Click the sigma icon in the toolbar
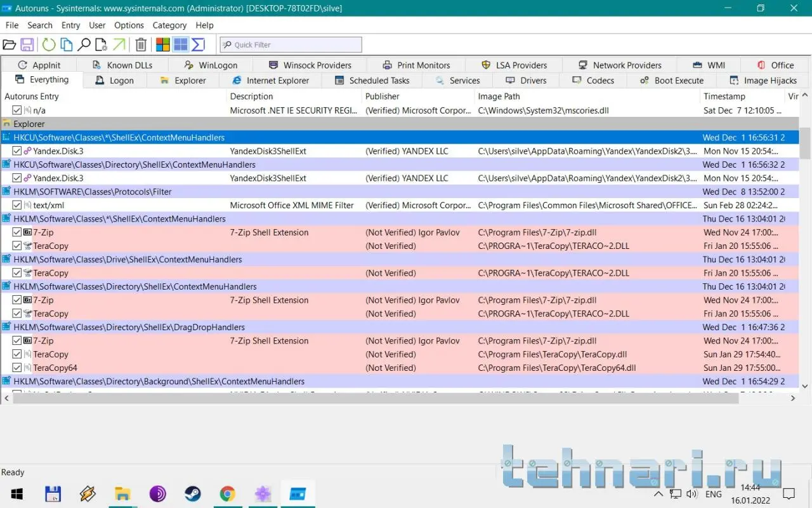Viewport: 812px width, 508px height. point(198,44)
